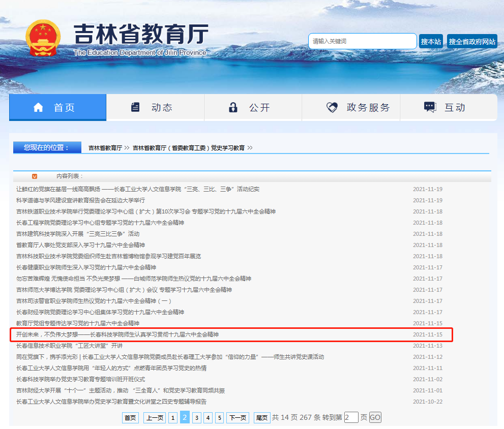
Task: Click the 吉林省教育厅 breadcrumb link
Action: click(105, 148)
